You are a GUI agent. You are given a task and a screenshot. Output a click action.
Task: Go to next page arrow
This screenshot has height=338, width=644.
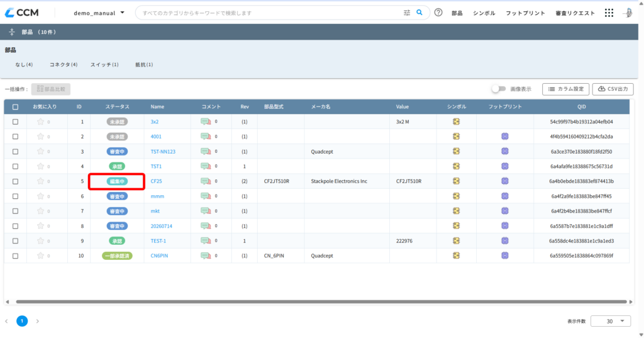(37, 321)
